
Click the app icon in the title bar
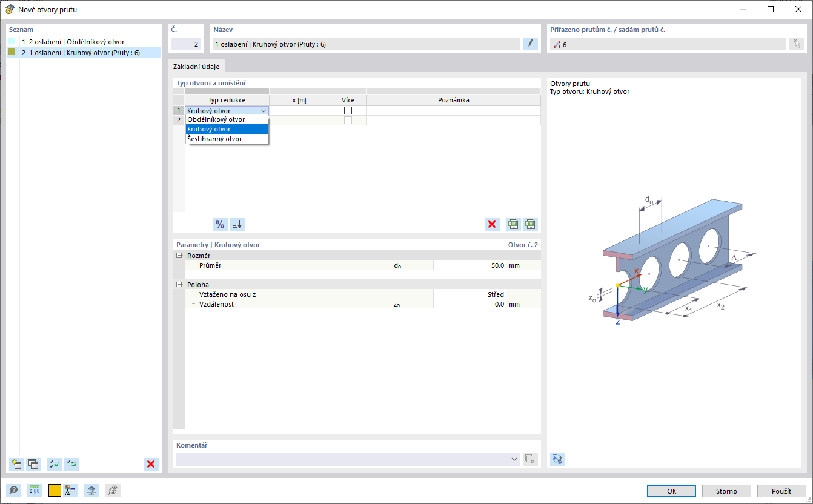10,9
